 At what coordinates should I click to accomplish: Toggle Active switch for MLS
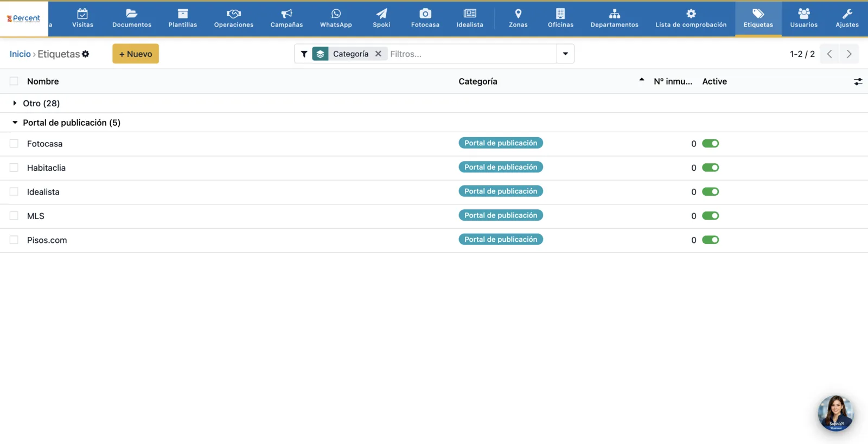pos(711,216)
